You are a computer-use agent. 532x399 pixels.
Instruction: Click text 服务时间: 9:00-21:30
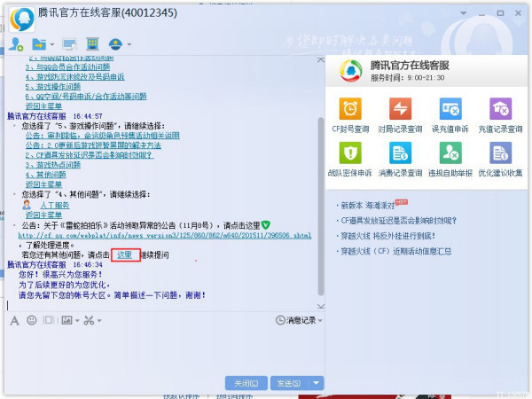click(408, 78)
